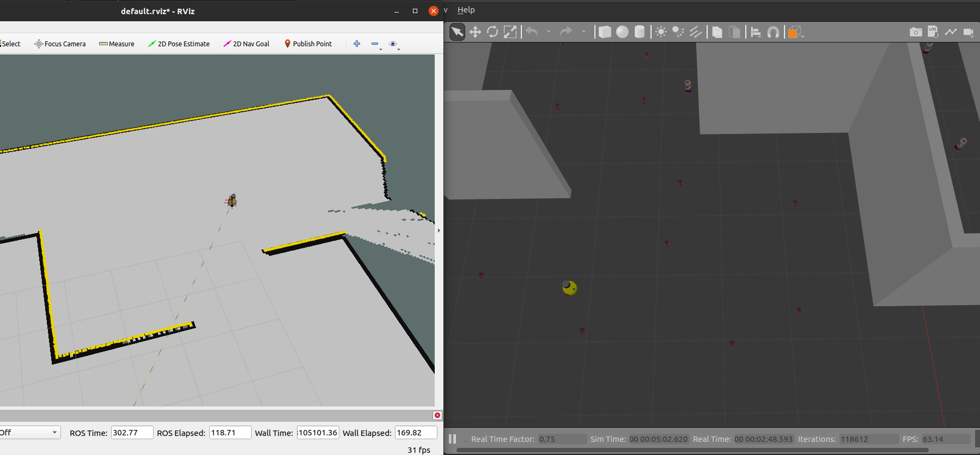
Task: Click the 2D Pose Estimate tool
Action: [x=179, y=44]
